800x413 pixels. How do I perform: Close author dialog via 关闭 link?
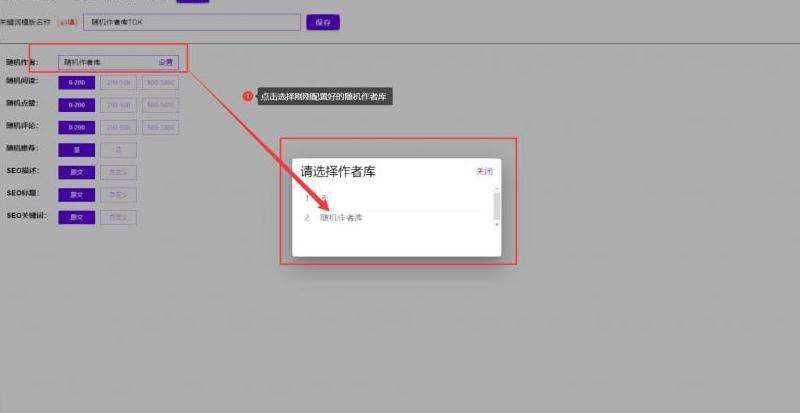click(x=484, y=172)
